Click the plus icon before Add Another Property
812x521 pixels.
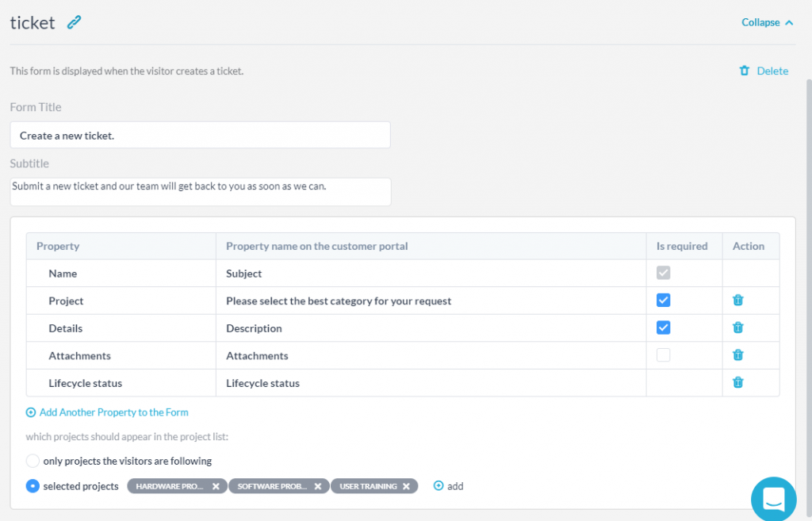(x=30, y=412)
